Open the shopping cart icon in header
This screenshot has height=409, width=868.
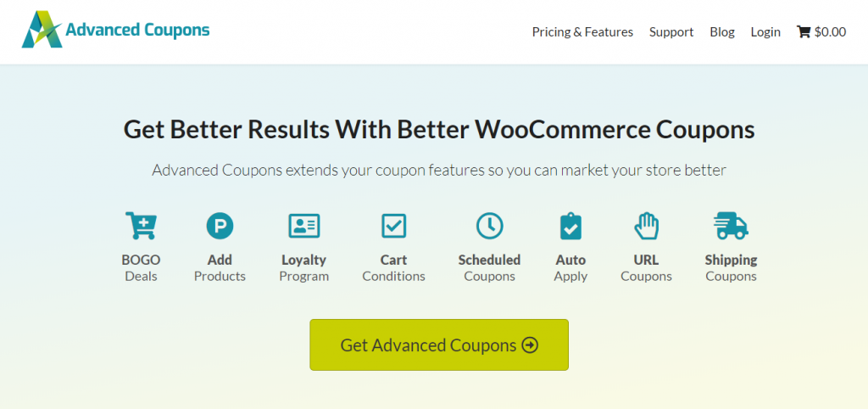[803, 32]
